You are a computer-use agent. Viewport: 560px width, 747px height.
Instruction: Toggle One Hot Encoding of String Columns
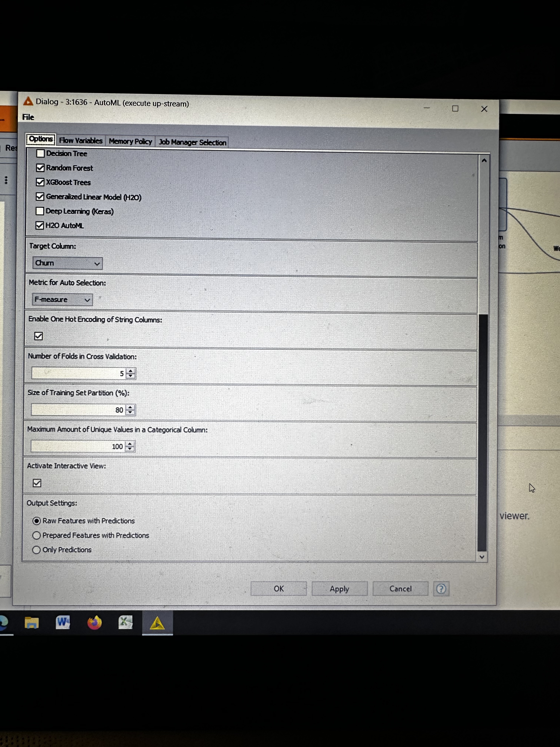click(39, 336)
